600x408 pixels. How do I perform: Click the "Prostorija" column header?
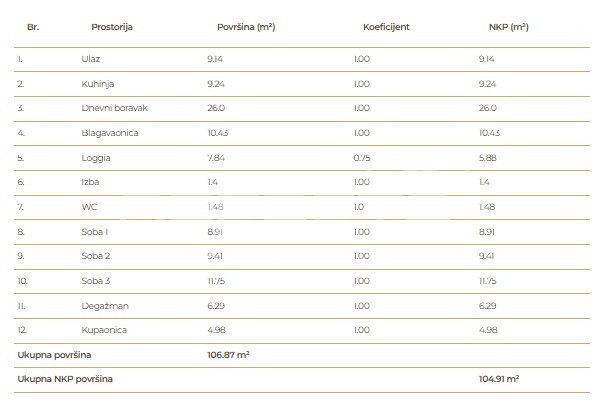click(112, 27)
